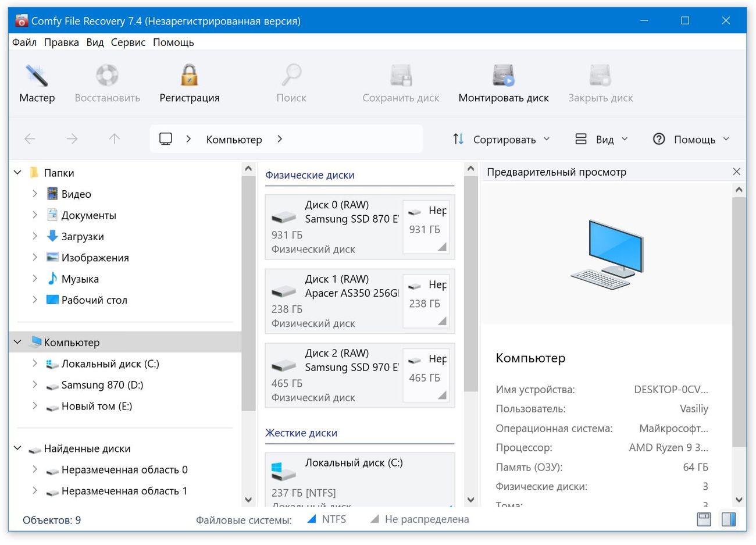
Task: Click Не распределена legend entry
Action: (x=420, y=519)
